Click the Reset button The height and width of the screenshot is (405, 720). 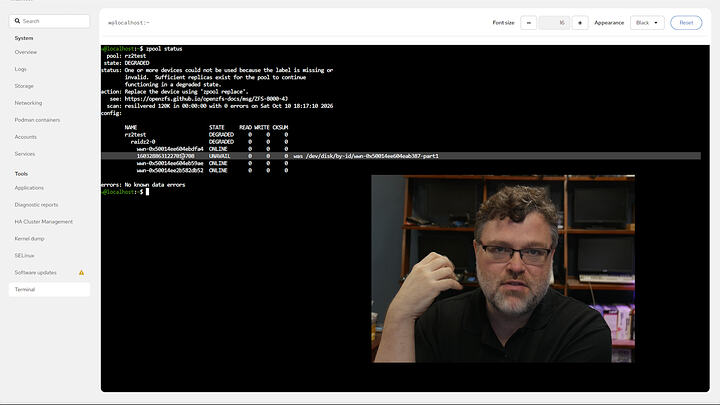(686, 23)
